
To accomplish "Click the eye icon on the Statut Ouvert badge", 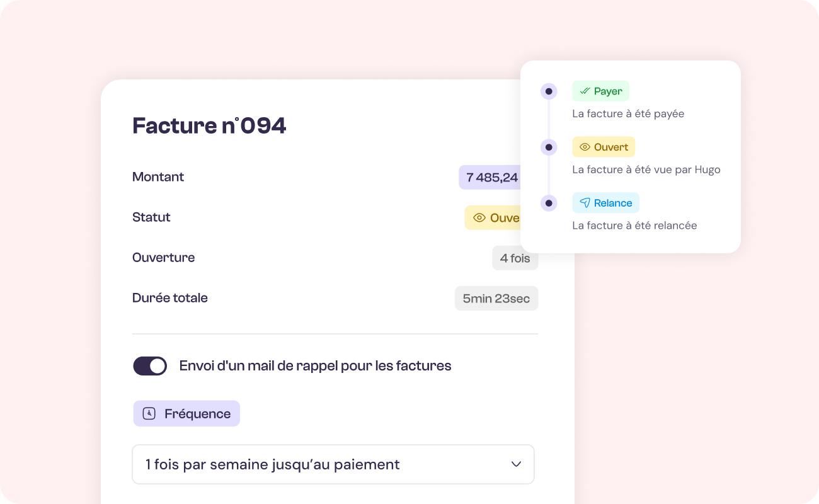I will point(480,217).
